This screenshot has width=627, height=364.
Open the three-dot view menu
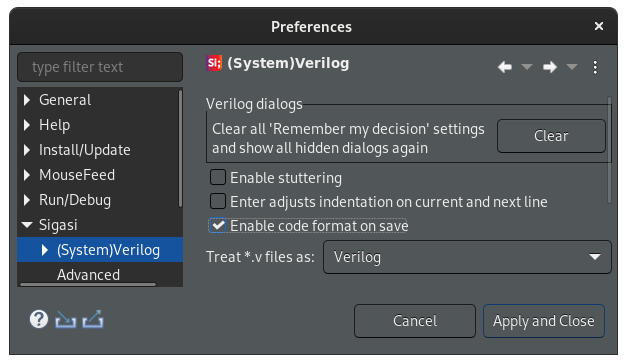pos(595,67)
